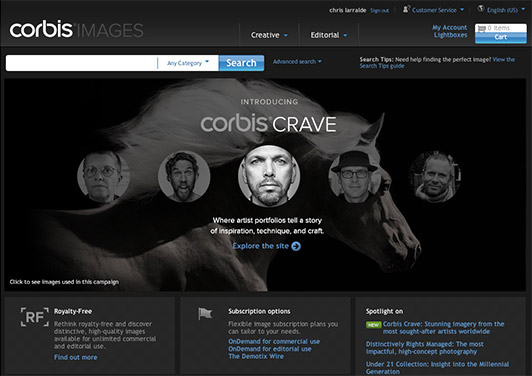Open the My Account link
Viewport: 532px width, 376px height.
pyautogui.click(x=450, y=27)
